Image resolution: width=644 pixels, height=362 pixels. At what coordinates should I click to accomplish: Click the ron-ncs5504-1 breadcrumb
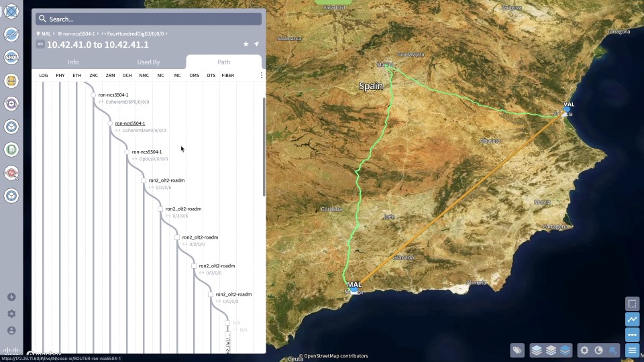click(79, 34)
